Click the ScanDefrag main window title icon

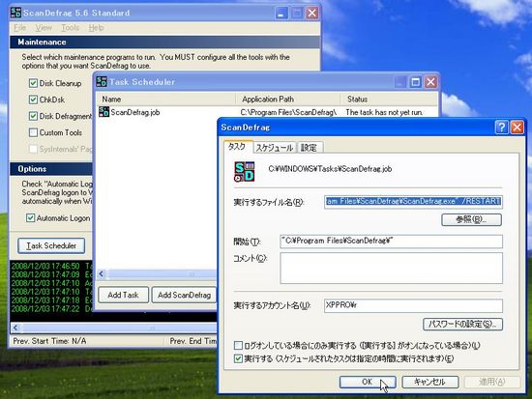tap(15, 13)
